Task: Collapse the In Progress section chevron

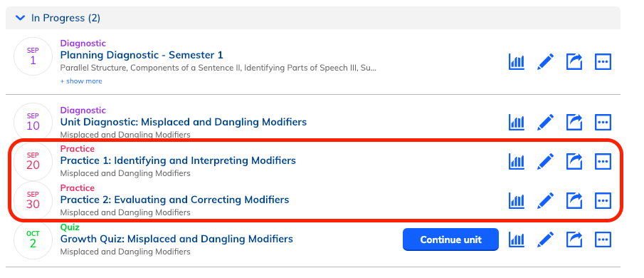Action: click(x=20, y=18)
